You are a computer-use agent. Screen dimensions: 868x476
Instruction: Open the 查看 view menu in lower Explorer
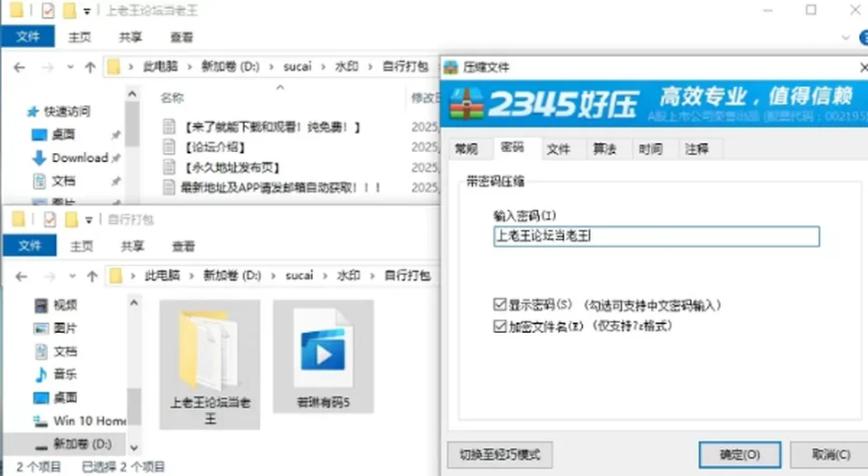pos(184,246)
